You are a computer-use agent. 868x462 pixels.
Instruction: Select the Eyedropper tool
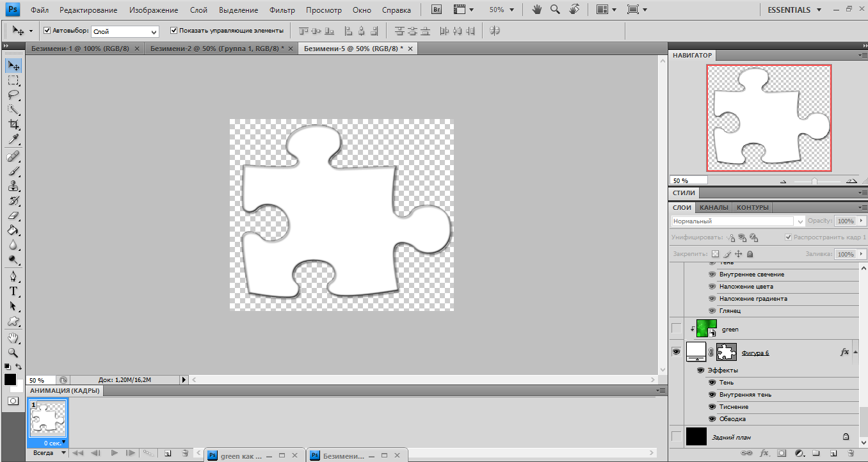pos(13,139)
